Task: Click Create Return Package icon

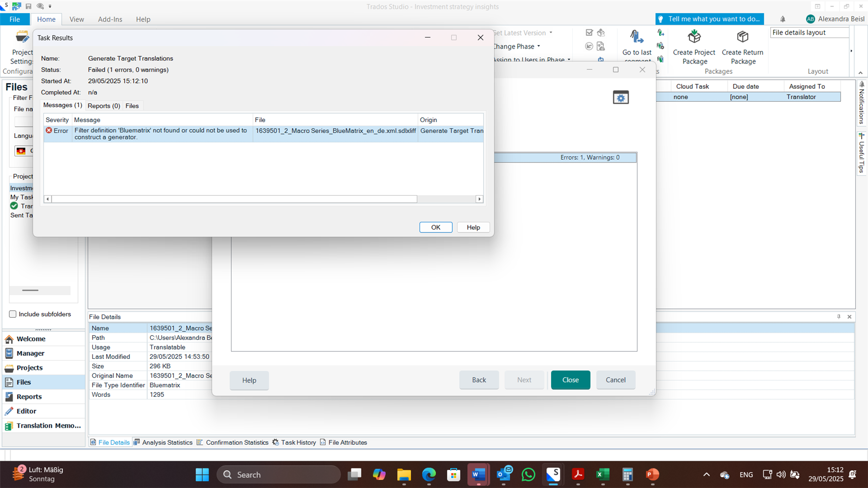Action: (x=743, y=37)
